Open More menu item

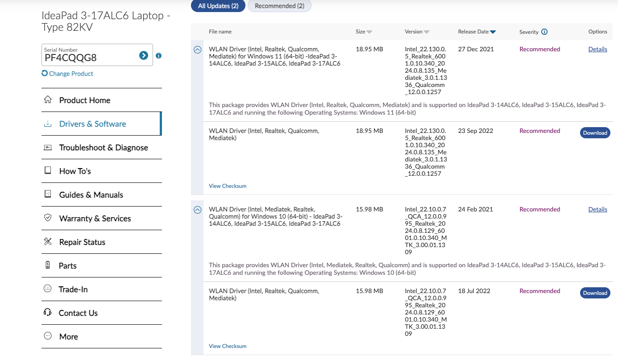[x=102, y=336]
